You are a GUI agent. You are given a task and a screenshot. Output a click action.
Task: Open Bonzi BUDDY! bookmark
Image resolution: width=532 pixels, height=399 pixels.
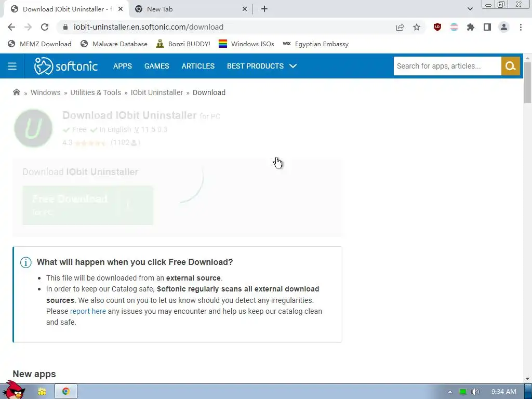click(183, 44)
